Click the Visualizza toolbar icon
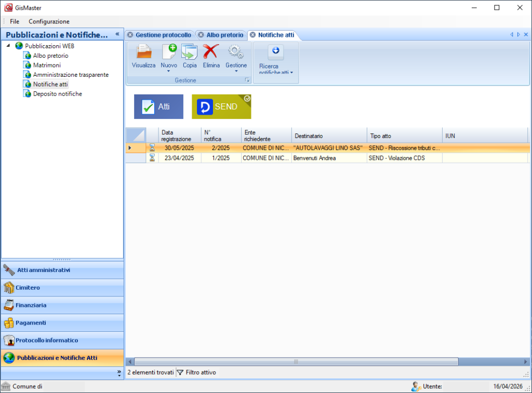 pyautogui.click(x=143, y=52)
